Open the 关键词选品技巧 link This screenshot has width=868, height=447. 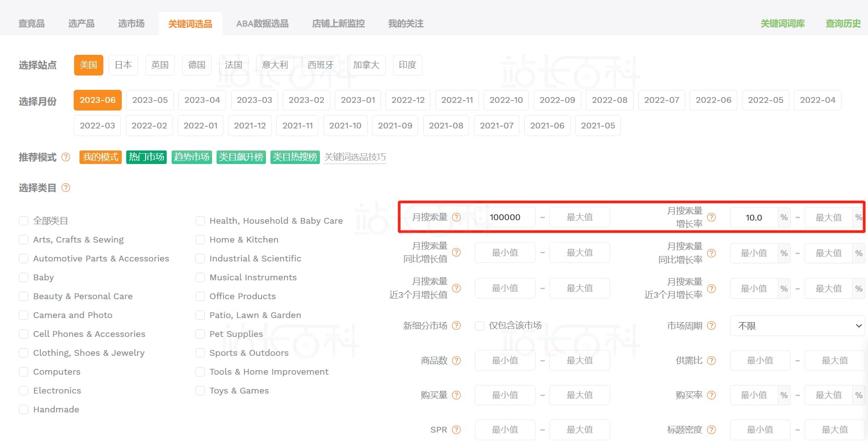[355, 157]
